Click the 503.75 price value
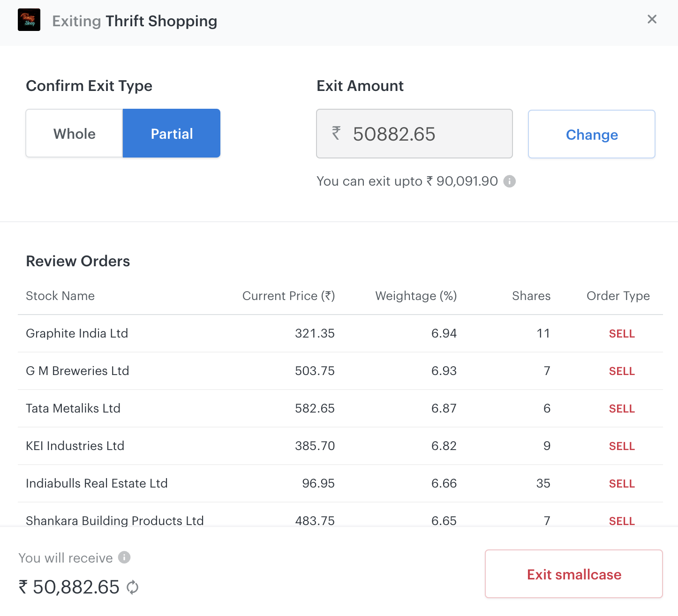The height and width of the screenshot is (616, 678). click(x=315, y=371)
